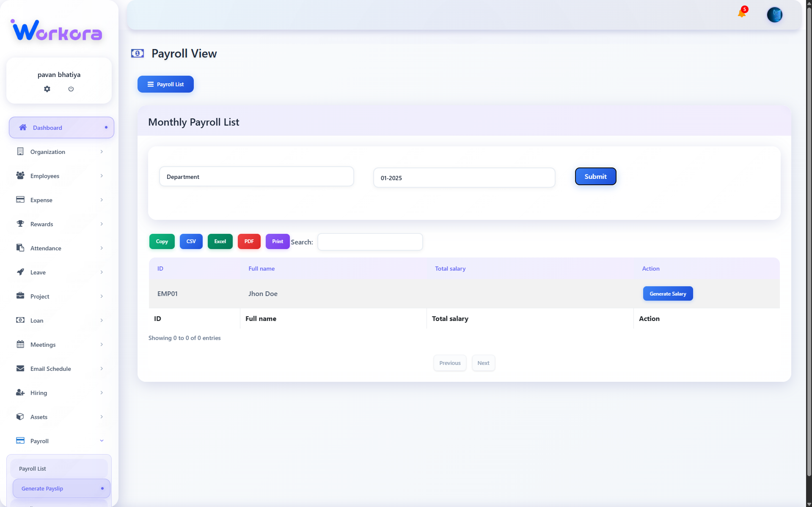
Task: Click the power logout icon
Action: point(71,89)
